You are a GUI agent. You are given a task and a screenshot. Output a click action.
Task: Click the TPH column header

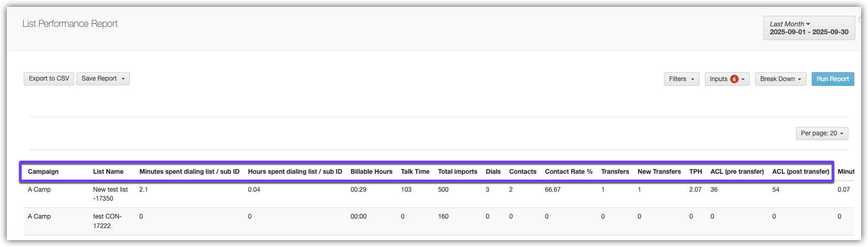(695, 172)
